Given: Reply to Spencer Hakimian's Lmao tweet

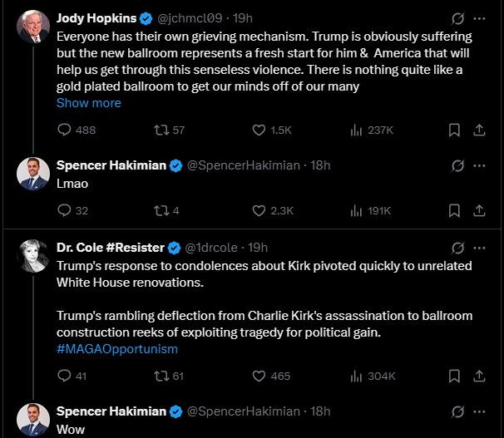Looking at the screenshot, I should [64, 211].
